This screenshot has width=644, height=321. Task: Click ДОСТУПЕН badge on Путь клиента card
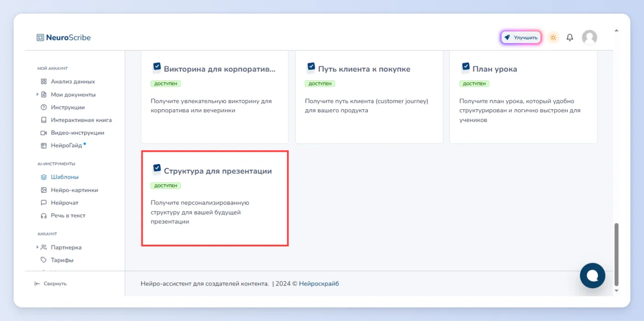320,84
